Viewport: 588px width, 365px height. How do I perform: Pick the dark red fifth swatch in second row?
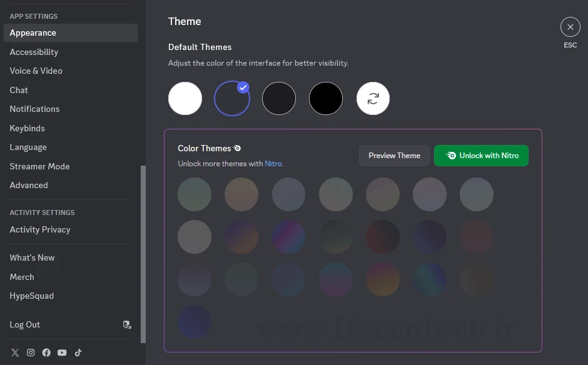[x=383, y=237]
